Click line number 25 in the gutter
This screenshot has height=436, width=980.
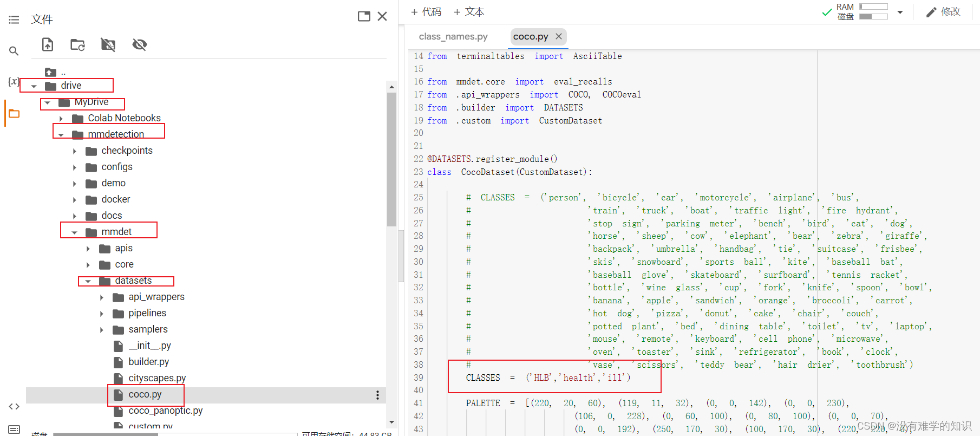(419, 197)
